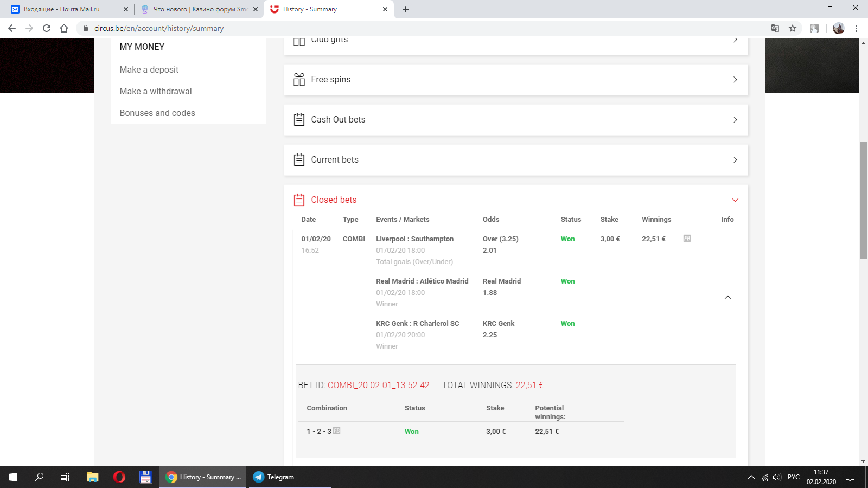Reload the current page
The image size is (868, 488).
(x=47, y=28)
